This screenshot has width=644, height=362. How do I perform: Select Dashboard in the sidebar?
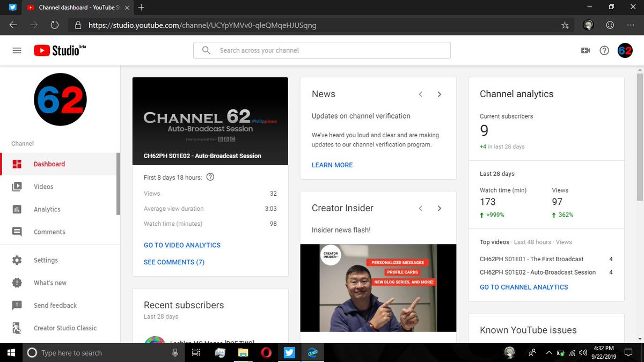click(x=58, y=164)
